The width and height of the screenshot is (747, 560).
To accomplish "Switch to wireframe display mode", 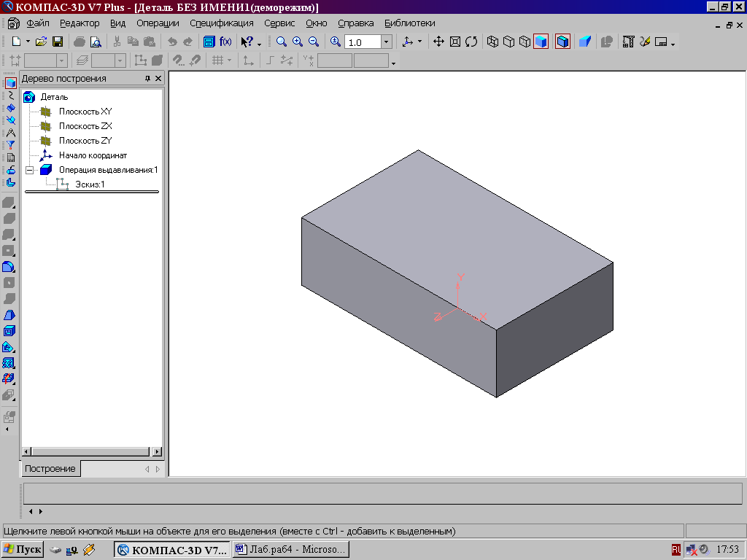I will pyautogui.click(x=492, y=42).
